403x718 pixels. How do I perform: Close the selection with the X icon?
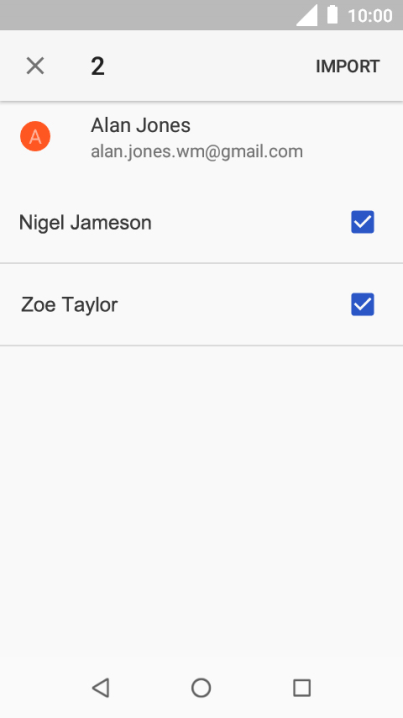35,66
